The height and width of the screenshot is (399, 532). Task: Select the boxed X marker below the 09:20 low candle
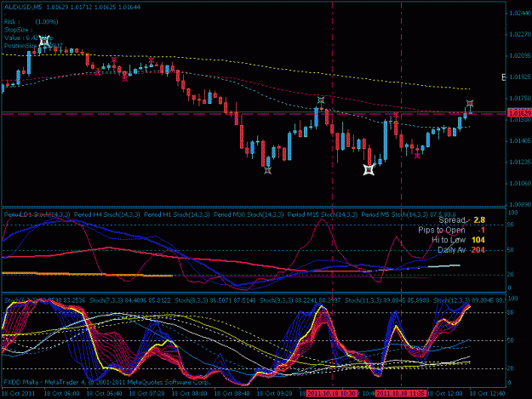point(267,170)
